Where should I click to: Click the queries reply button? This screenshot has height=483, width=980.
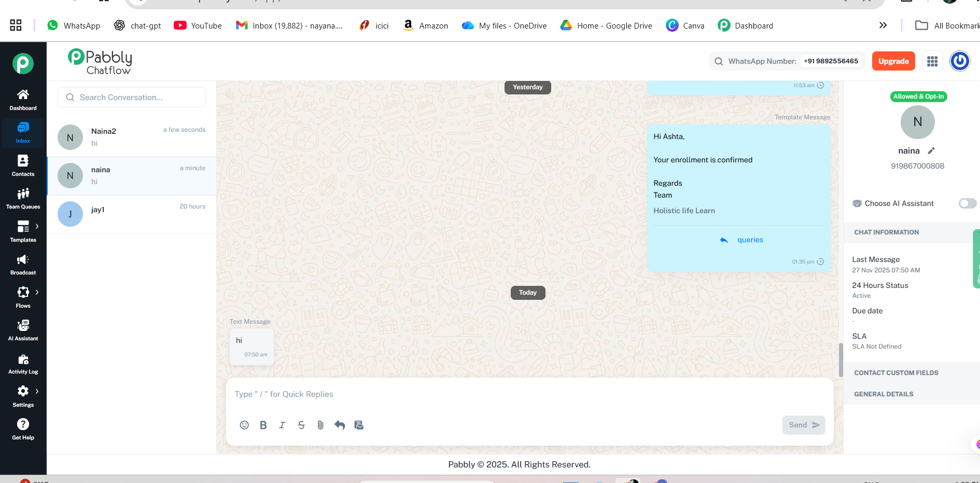[x=742, y=240]
